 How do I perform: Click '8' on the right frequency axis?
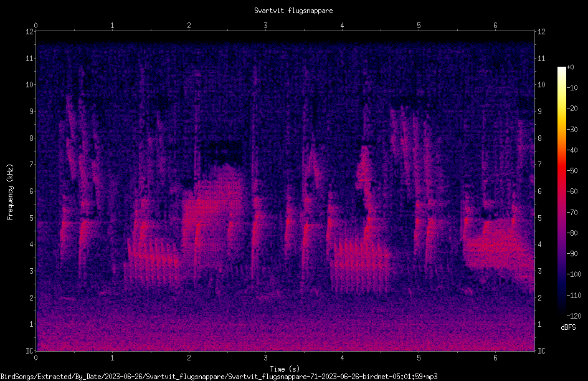click(539, 138)
